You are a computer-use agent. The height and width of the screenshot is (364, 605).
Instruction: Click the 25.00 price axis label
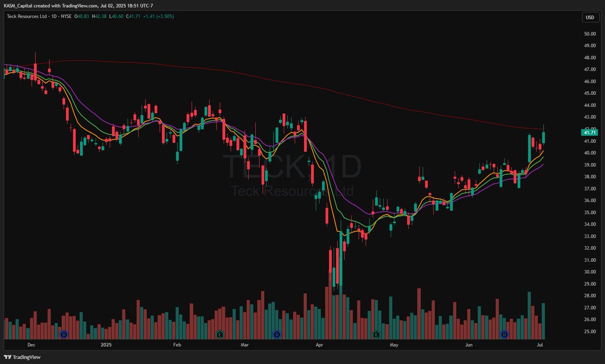tap(590, 331)
